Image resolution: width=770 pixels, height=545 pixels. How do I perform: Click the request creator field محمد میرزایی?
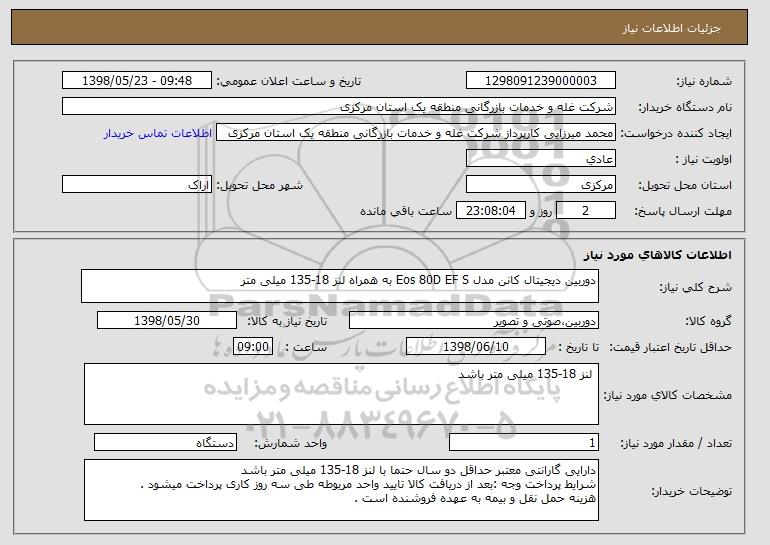(x=416, y=133)
